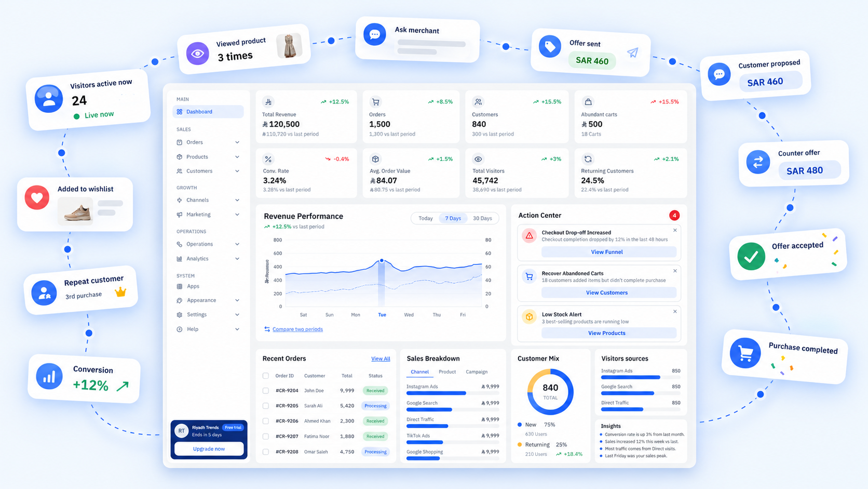
Task: Expand the Help sidebar chevron
Action: [237, 329]
